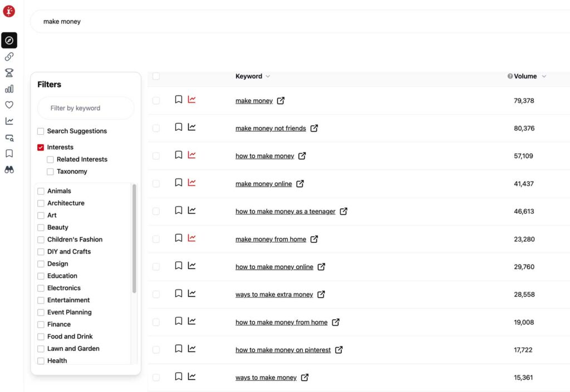Select the header select-all checkbox
The height and width of the screenshot is (392, 570).
(156, 76)
